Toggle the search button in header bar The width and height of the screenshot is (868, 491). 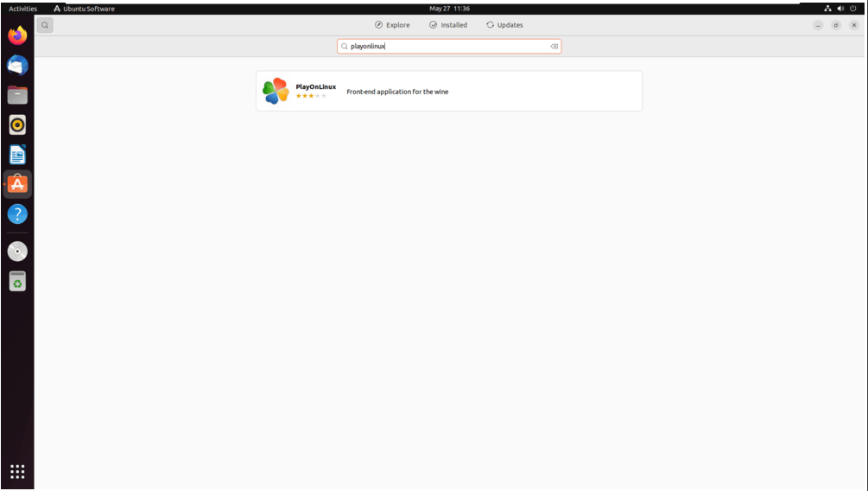point(45,25)
